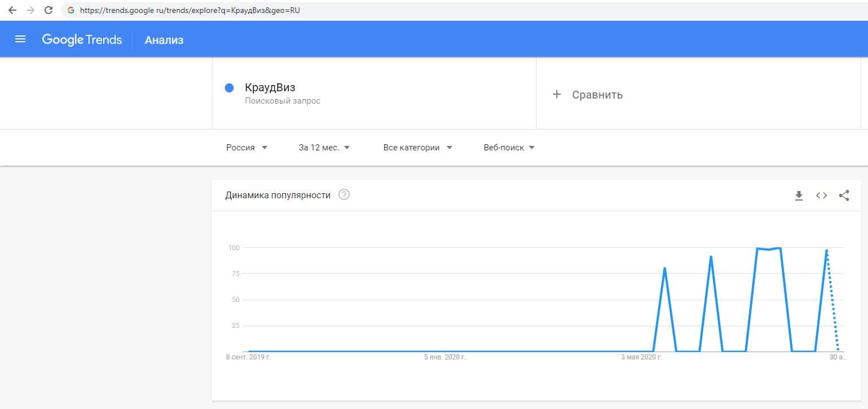Open the hamburger main menu

(20, 39)
